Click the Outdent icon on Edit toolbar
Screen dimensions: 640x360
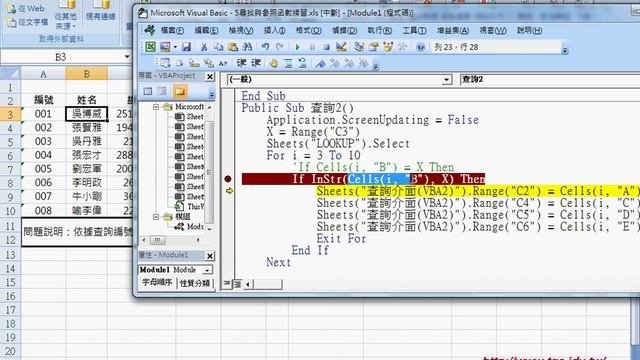point(256,63)
